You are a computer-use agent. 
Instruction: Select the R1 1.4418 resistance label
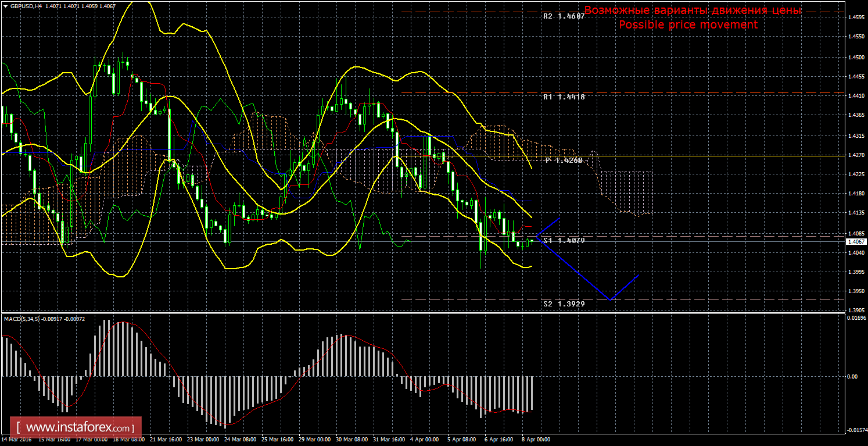coord(564,97)
